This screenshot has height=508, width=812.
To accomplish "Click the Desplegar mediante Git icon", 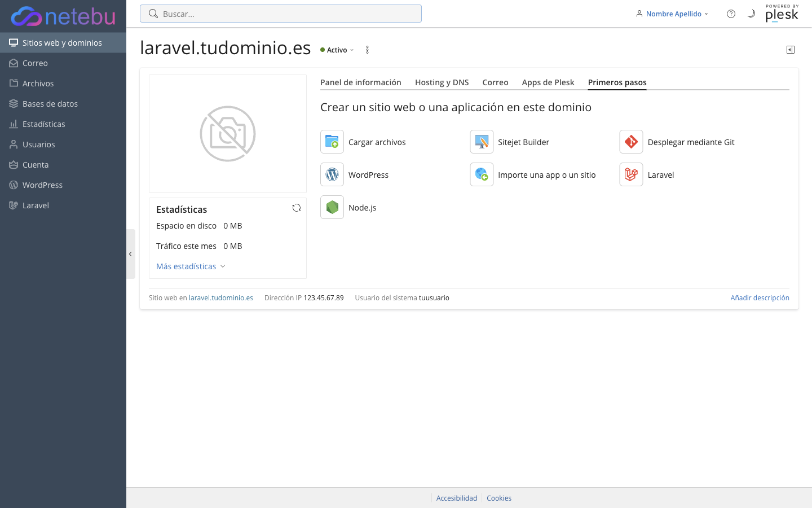I will coord(631,142).
